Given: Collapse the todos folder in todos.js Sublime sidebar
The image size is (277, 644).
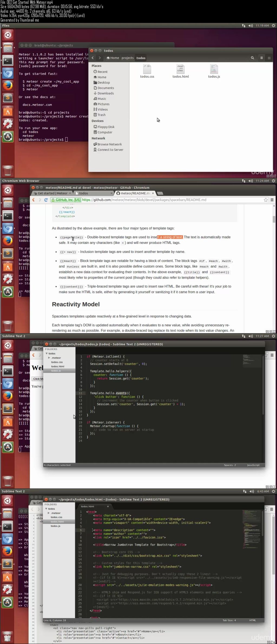Looking at the screenshot, I should click(47, 353).
